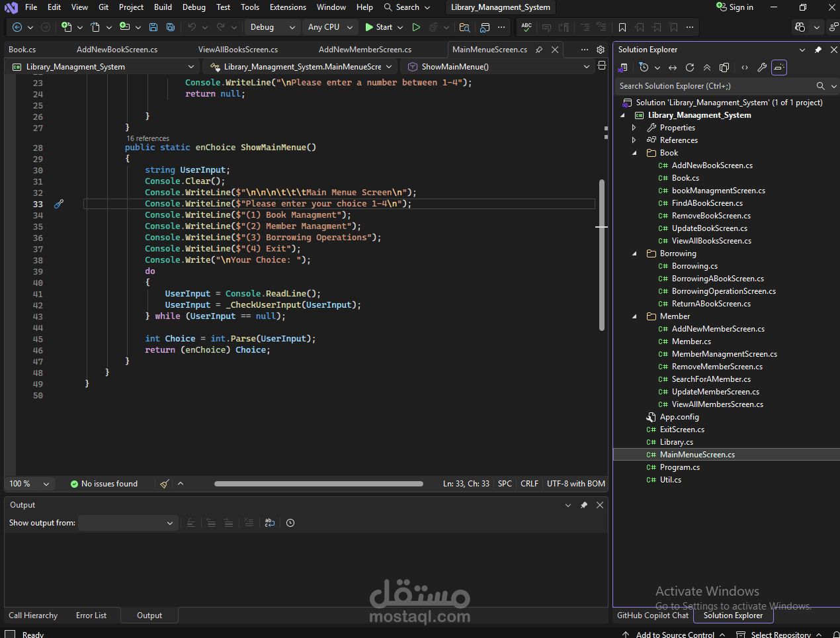
Task: Click Find in Files toolbar icon
Action: click(465, 27)
